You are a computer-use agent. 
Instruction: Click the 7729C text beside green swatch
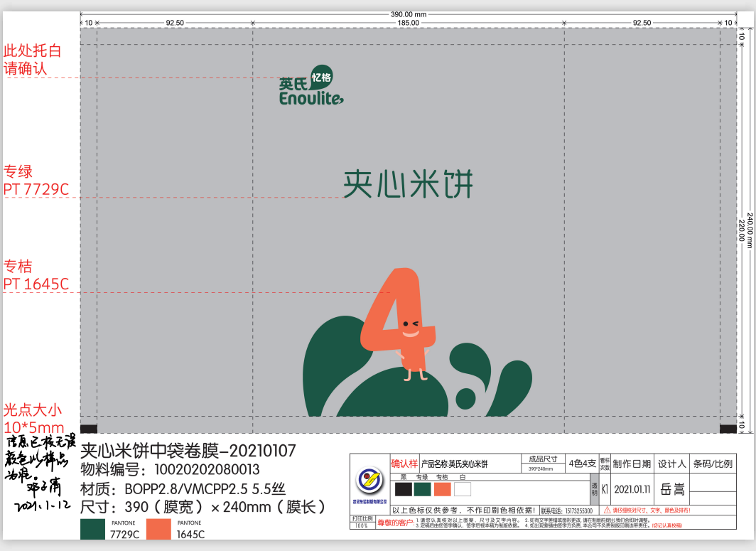coord(124,535)
